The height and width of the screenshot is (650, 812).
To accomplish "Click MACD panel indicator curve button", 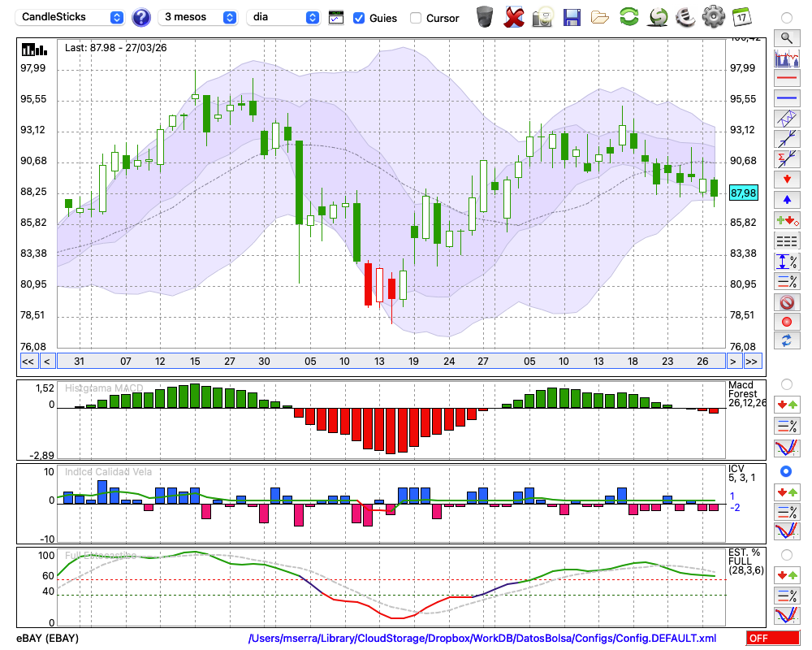I will pyautogui.click(x=787, y=448).
